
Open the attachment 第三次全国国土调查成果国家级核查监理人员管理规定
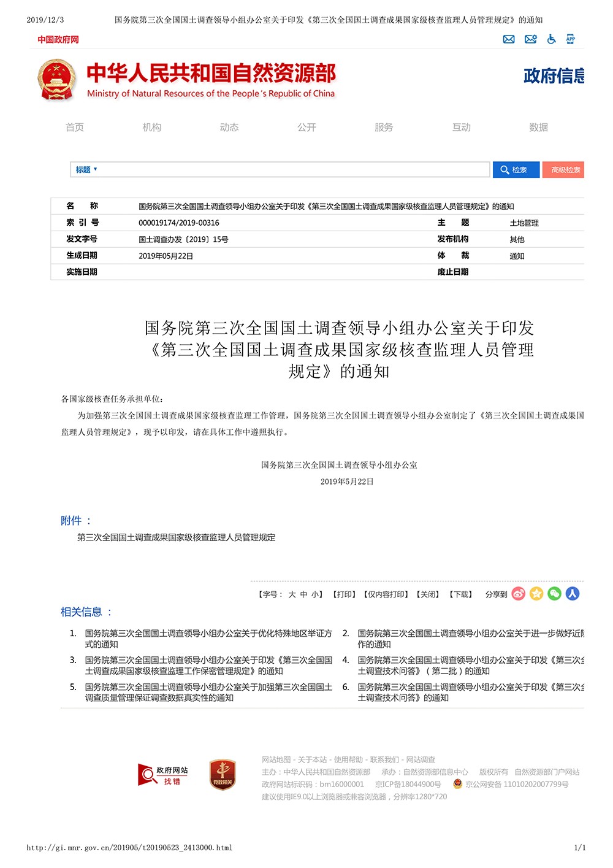177,537
